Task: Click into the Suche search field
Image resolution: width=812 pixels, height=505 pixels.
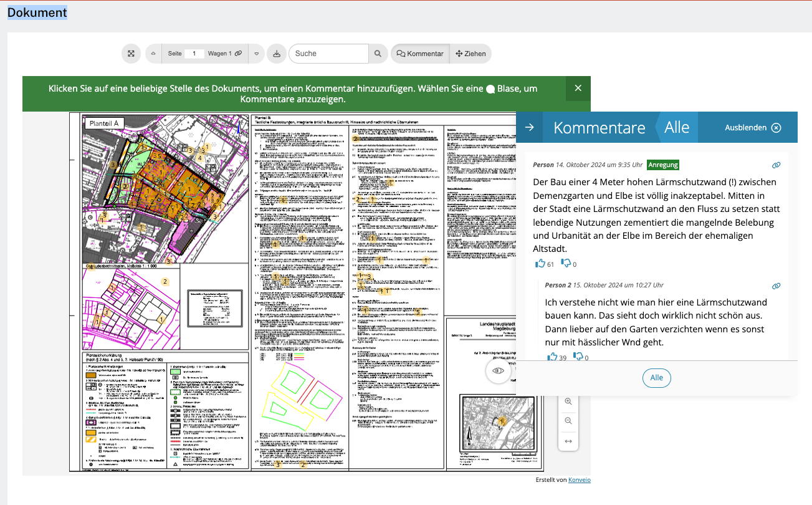Action: (x=329, y=54)
